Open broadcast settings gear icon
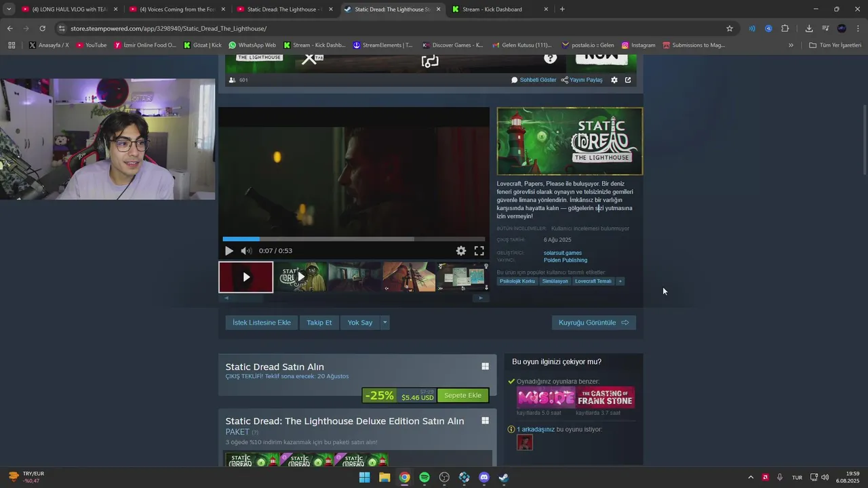 click(x=614, y=80)
